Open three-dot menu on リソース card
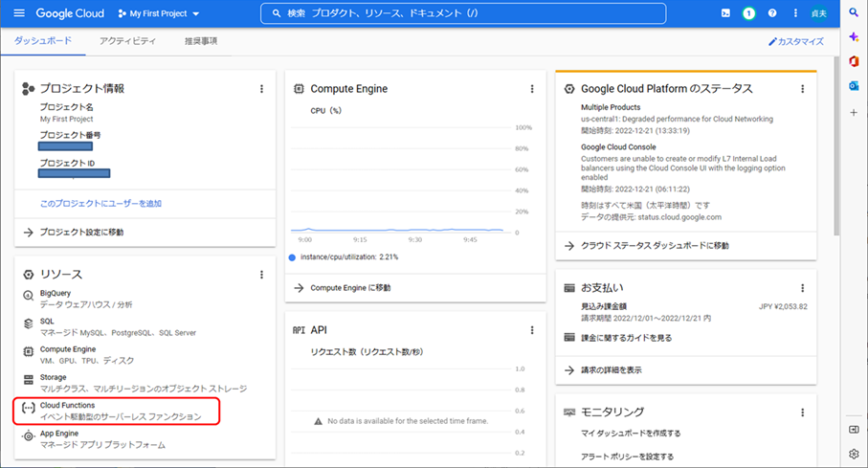The image size is (868, 468). pyautogui.click(x=261, y=275)
